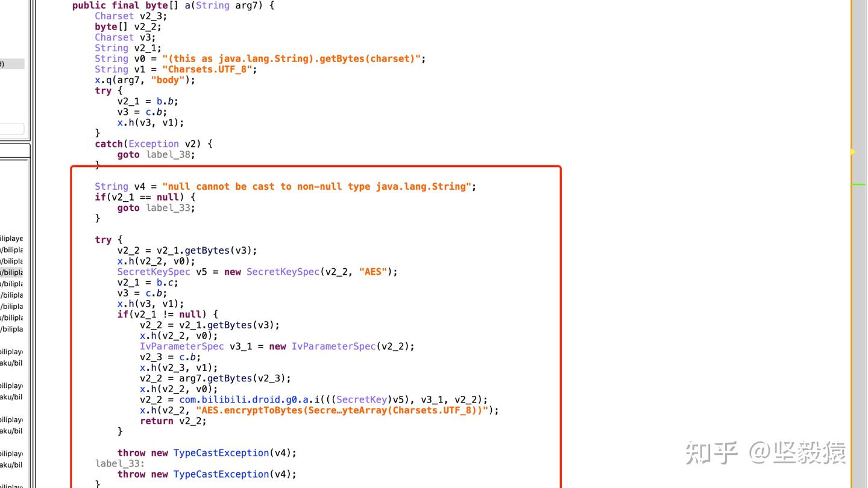Select the "goto label_33;" statement
This screenshot has width=868, height=488.
coord(156,208)
